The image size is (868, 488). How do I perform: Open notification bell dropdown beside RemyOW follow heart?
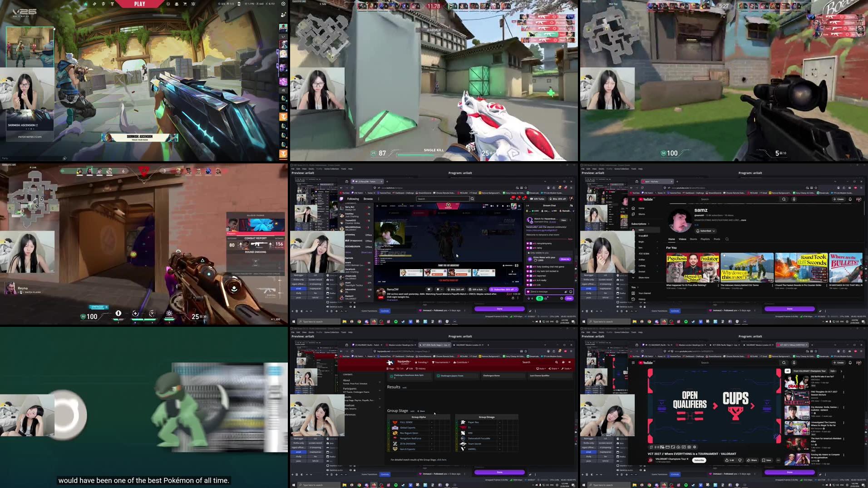(x=439, y=290)
